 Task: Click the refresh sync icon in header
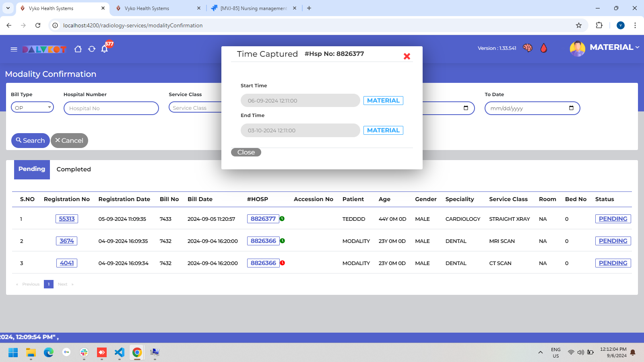pos(92,49)
